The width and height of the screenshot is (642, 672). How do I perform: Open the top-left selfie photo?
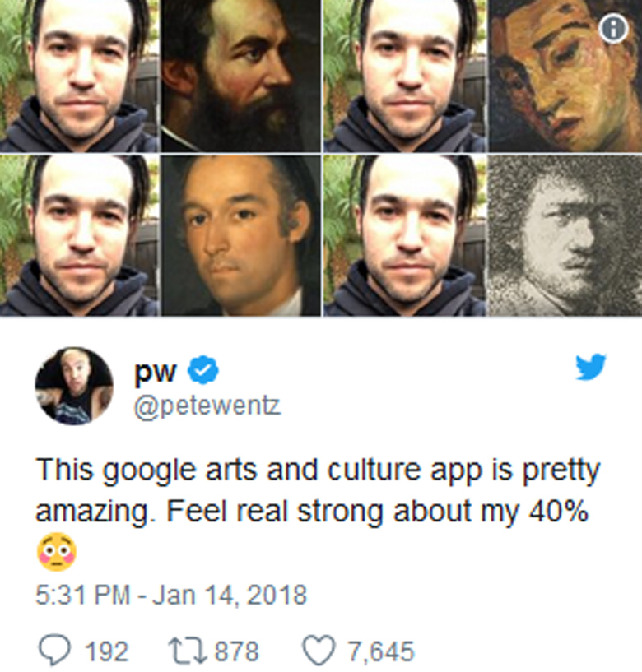pyautogui.click(x=79, y=76)
